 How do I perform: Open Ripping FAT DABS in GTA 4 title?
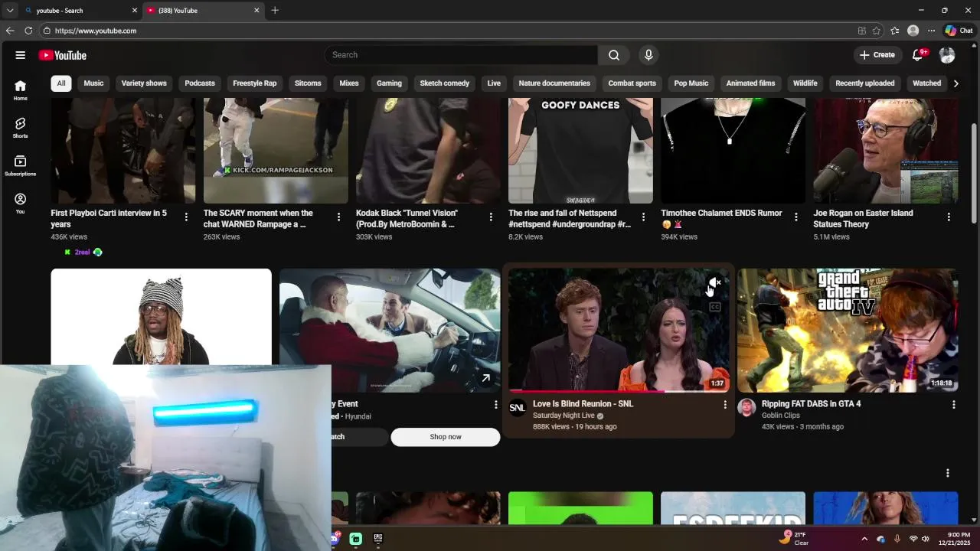coord(811,404)
